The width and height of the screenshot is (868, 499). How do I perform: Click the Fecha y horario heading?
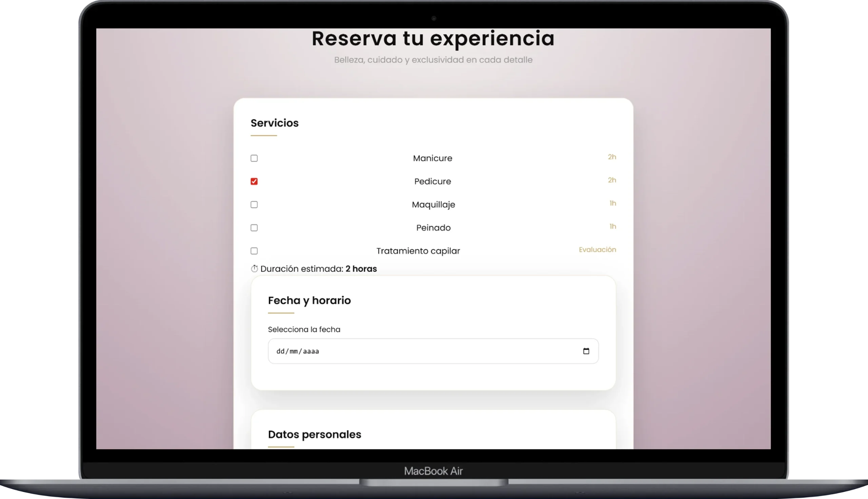pos(310,301)
